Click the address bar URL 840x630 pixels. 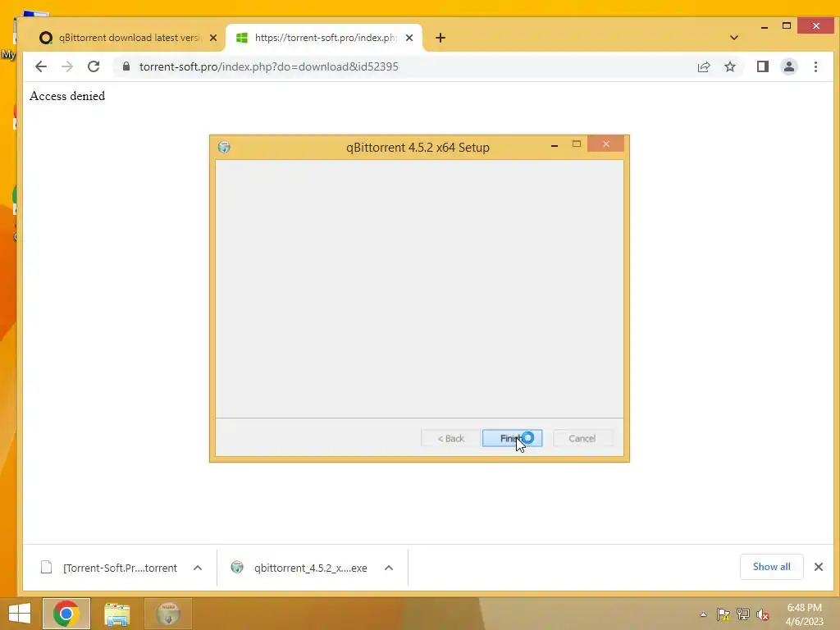(x=269, y=66)
